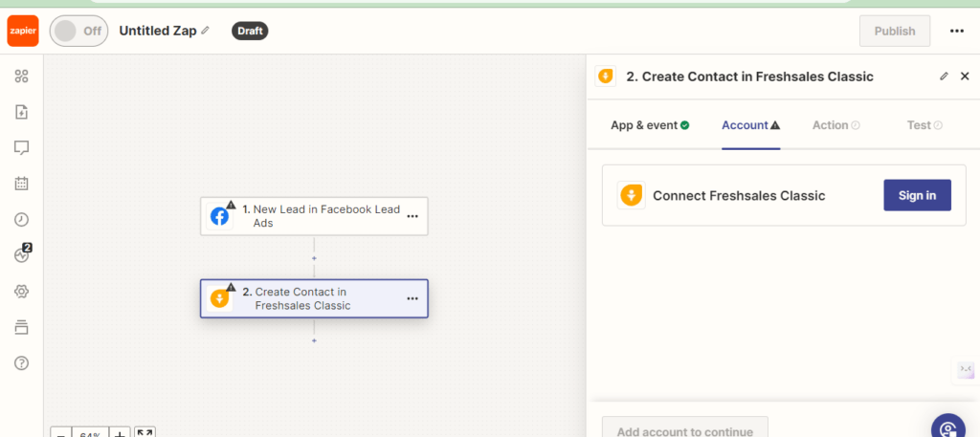Open the settings gear icon in sidebar
The width and height of the screenshot is (980, 437).
22,292
